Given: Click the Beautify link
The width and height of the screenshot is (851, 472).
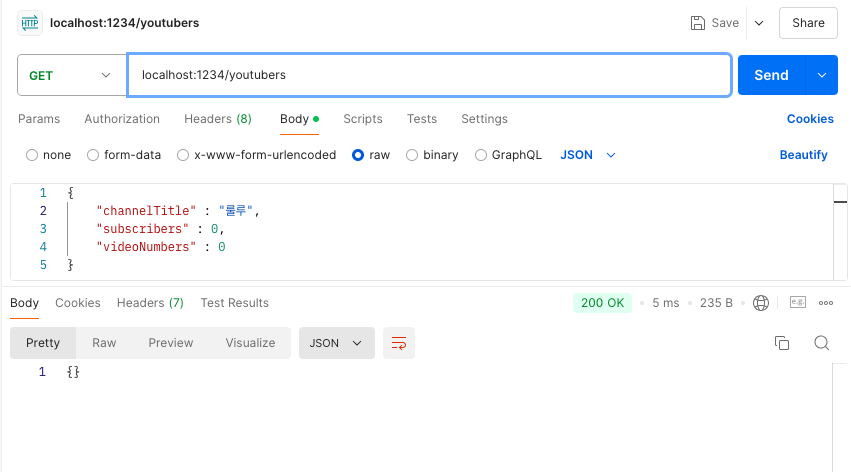Looking at the screenshot, I should (803, 155).
